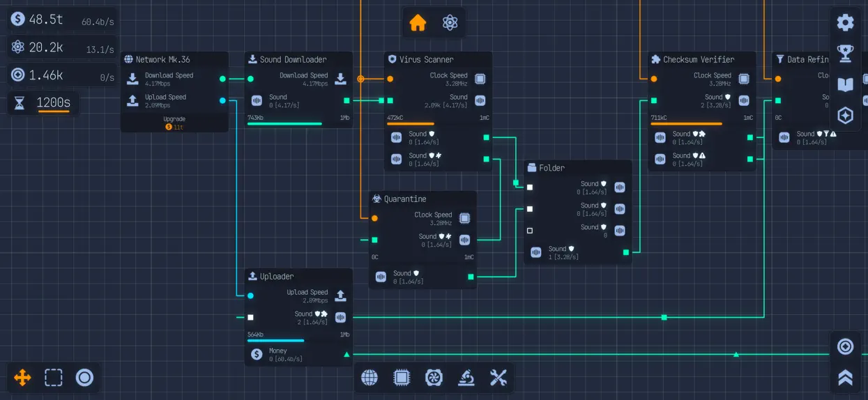Open the microscope research category
This screenshot has height=400, width=868.
coord(466,378)
